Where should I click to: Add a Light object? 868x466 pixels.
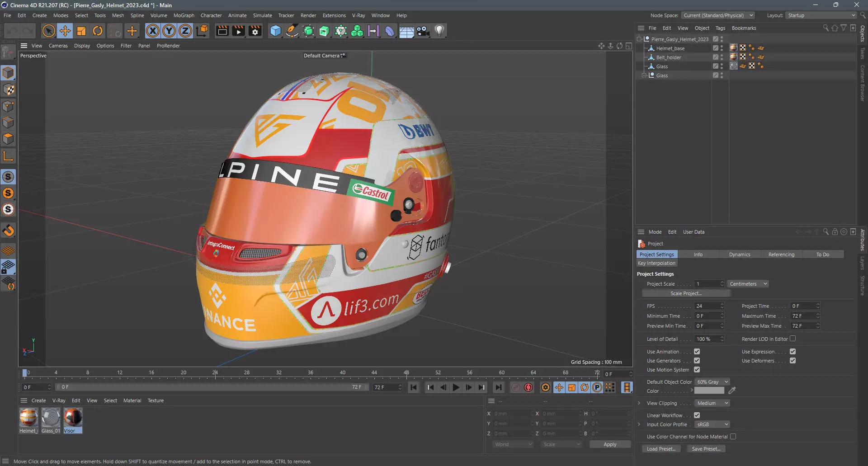click(439, 31)
